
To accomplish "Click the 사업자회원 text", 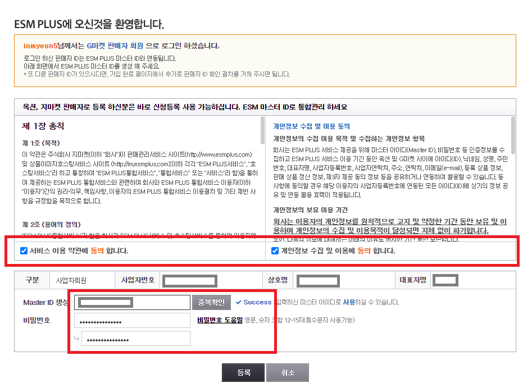I will 71,280.
